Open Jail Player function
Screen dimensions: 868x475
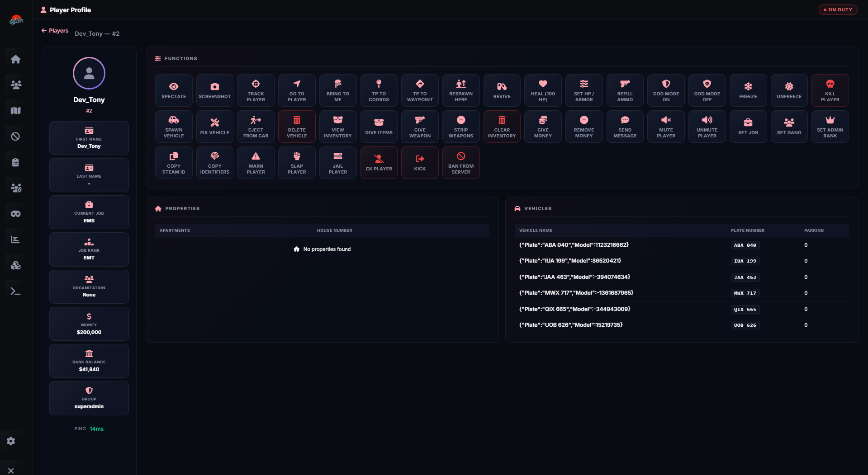[338, 163]
